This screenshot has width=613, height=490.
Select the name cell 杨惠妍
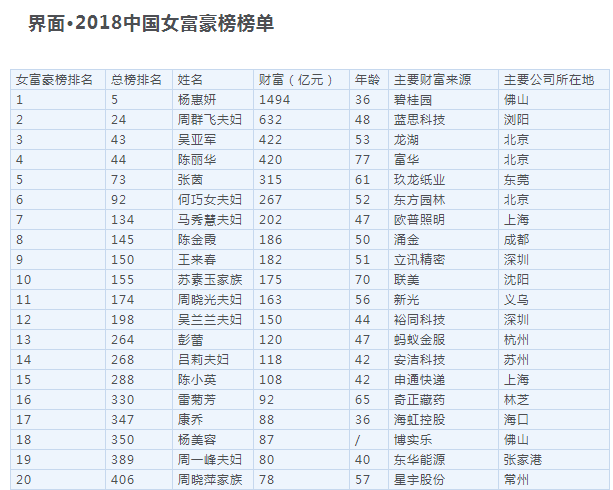pos(197,100)
